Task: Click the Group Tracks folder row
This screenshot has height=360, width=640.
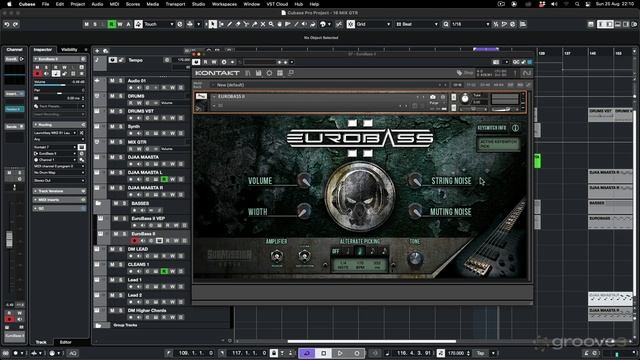Action: pos(162,325)
